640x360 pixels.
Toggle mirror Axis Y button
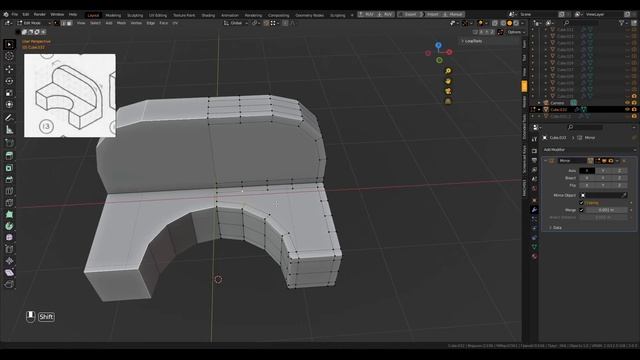[x=603, y=171]
